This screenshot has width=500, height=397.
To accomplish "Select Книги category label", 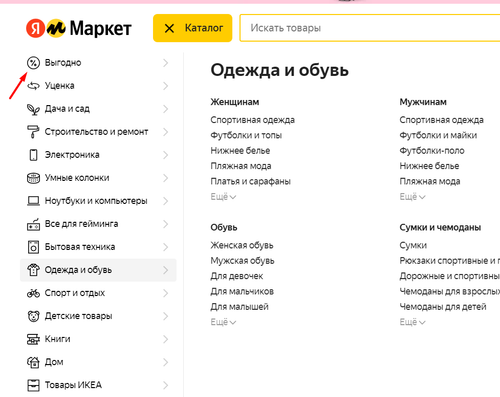I will (x=58, y=339).
